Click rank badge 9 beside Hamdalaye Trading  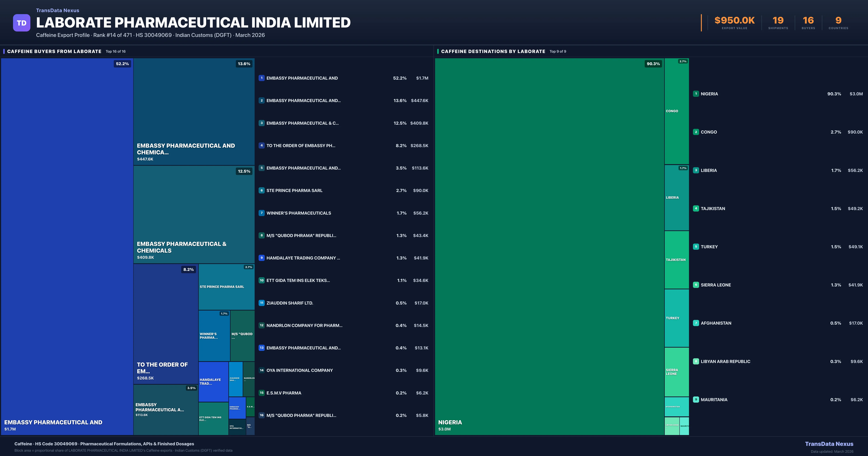coord(261,258)
